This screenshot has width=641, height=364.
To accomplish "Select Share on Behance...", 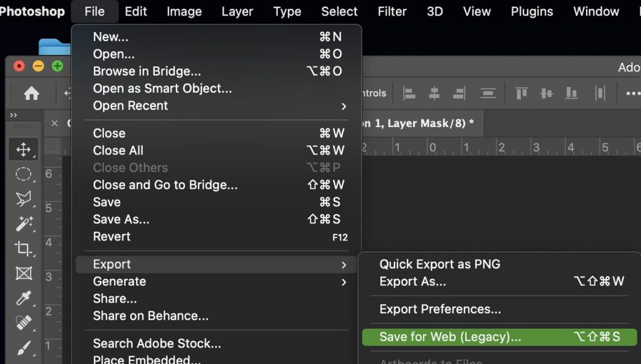I will [216, 316].
